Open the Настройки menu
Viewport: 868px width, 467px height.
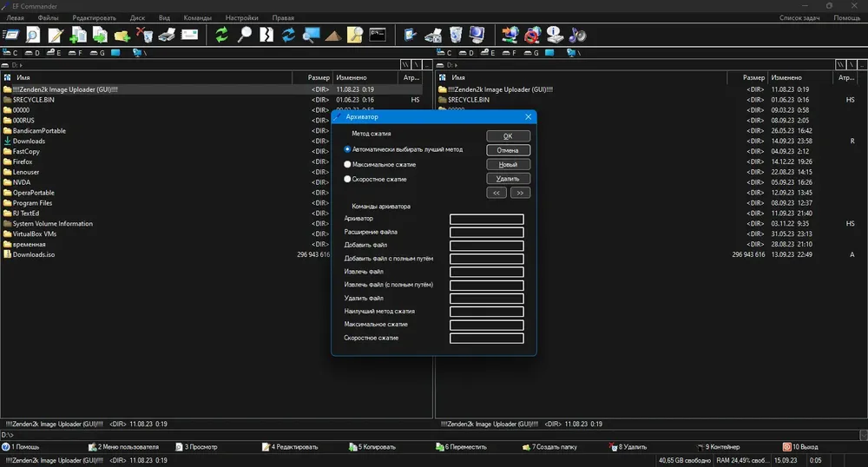point(241,17)
